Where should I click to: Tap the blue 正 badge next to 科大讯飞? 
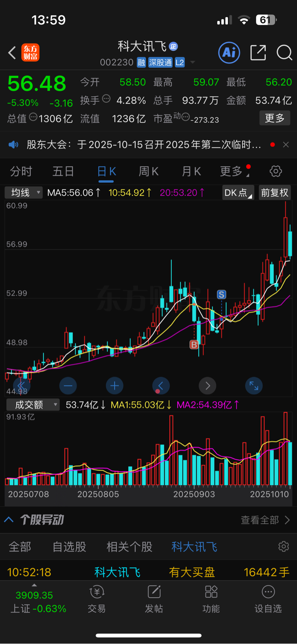(x=173, y=46)
